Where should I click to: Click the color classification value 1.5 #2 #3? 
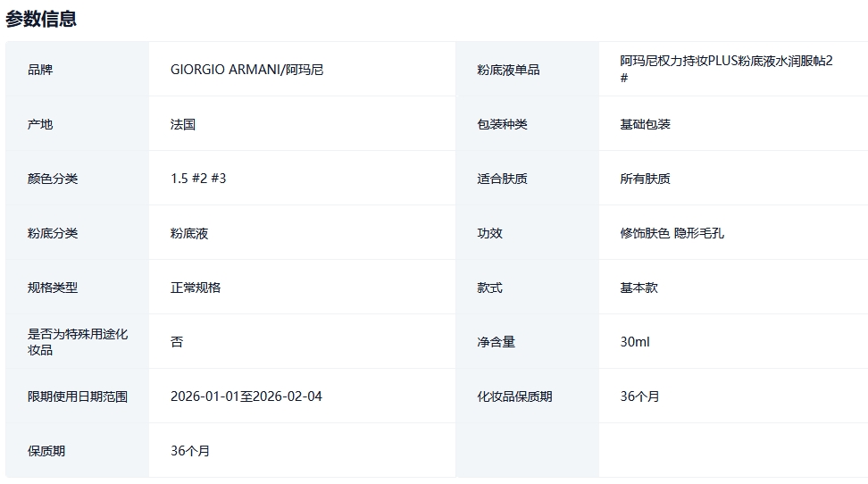coord(198,179)
